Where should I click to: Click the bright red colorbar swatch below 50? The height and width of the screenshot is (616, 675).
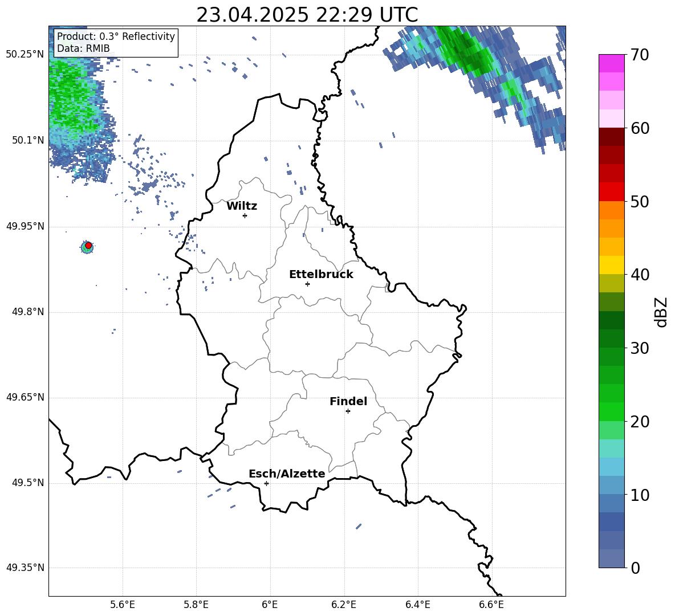click(612, 192)
